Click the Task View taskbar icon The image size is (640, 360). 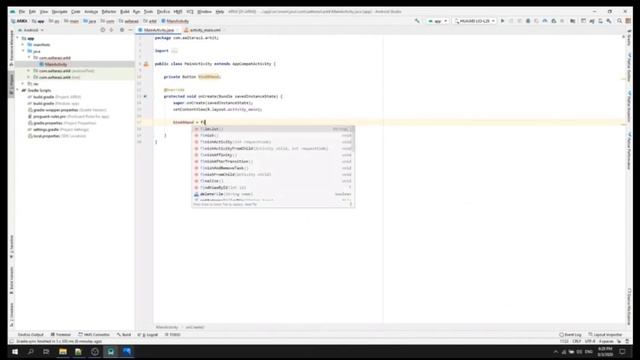click(x=46, y=351)
